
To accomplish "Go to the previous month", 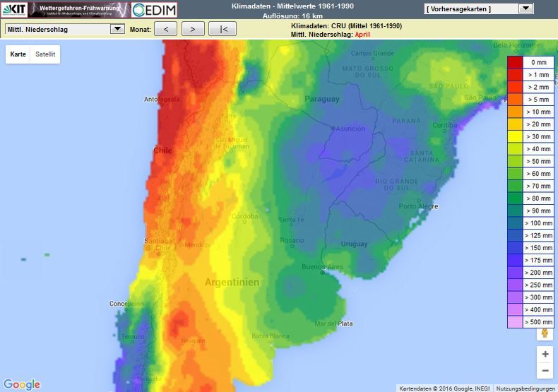I will (165, 29).
